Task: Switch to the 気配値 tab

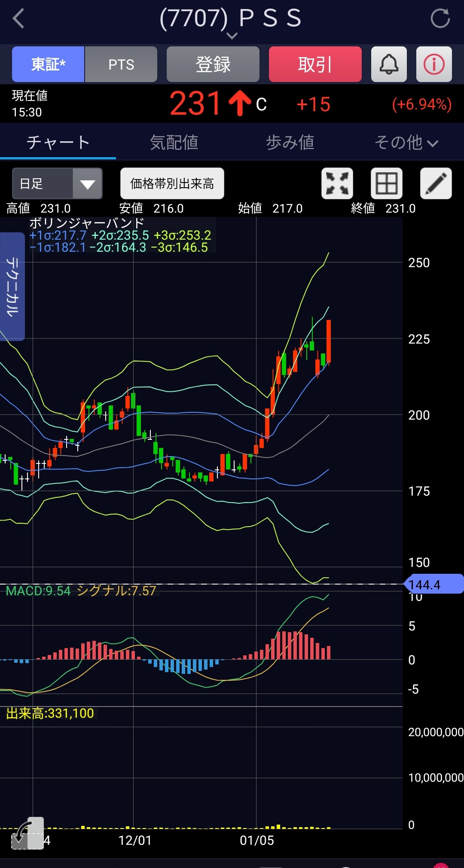Action: [174, 143]
